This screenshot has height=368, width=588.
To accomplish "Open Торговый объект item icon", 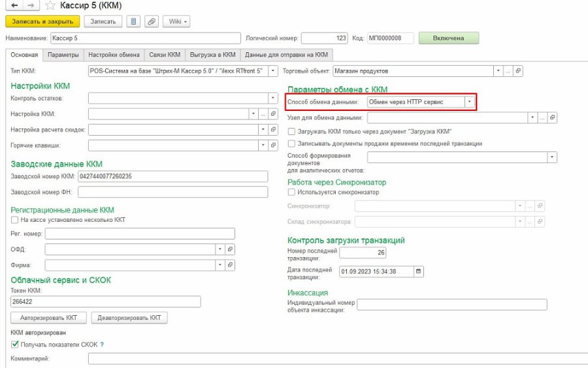I will coord(518,70).
